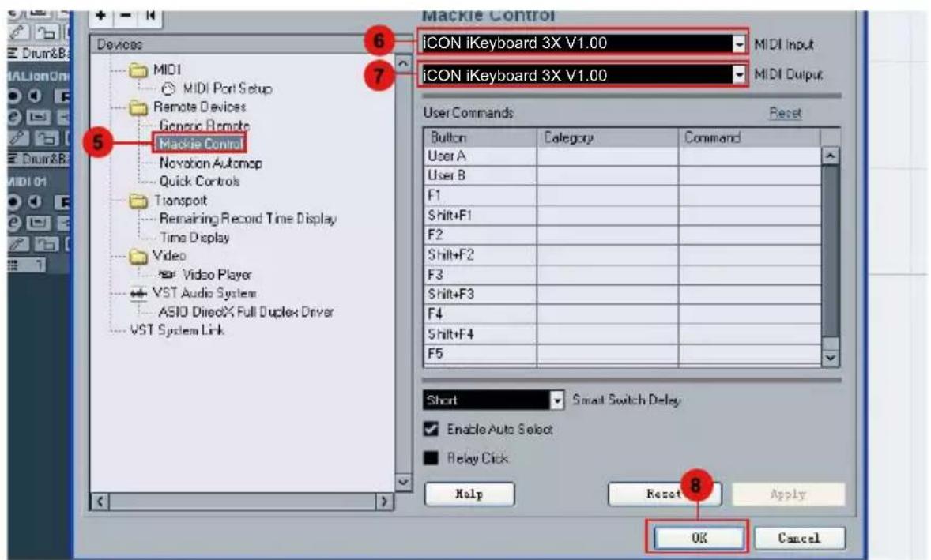Image resolution: width=931 pixels, height=560 pixels.
Task: Click the lane display icon on HALionOne track
Action: [x=38, y=117]
